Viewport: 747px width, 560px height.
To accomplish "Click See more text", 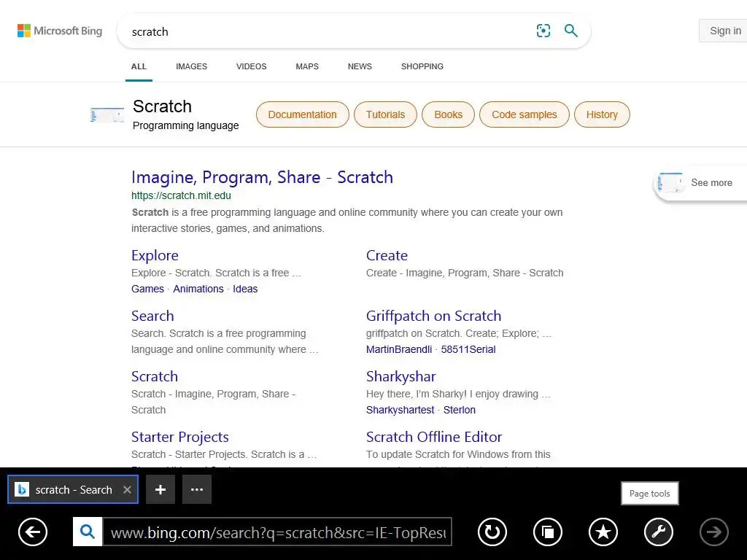I will (x=712, y=183).
